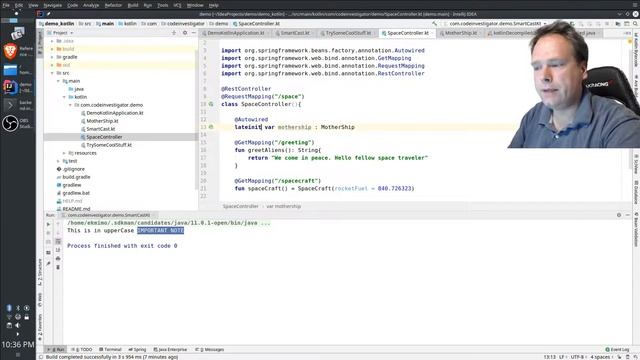Click the gutter bean icon on line 10
This screenshot has width=640, height=360.
[x=211, y=104]
